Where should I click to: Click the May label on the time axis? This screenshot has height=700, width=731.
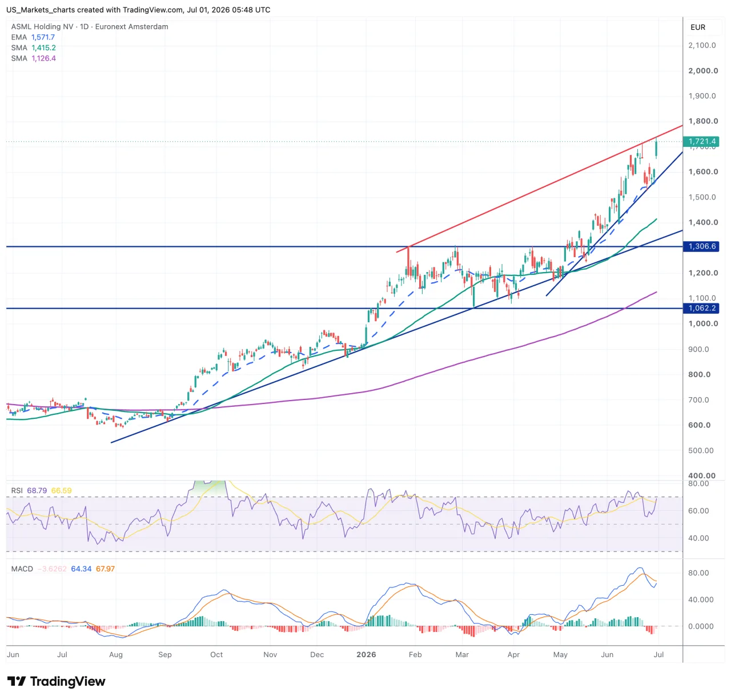[x=560, y=655]
